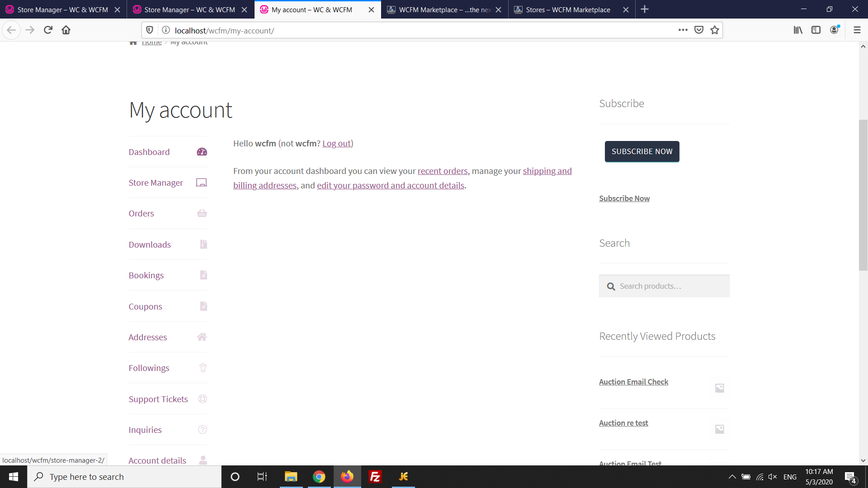868x488 pixels.
Task: Open Task View on the taskbar
Action: coord(262,477)
